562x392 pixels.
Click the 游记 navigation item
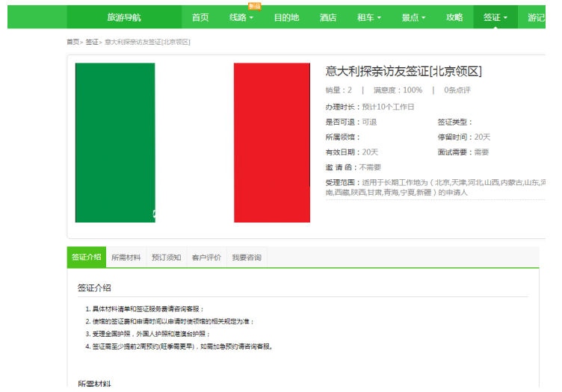tap(536, 17)
